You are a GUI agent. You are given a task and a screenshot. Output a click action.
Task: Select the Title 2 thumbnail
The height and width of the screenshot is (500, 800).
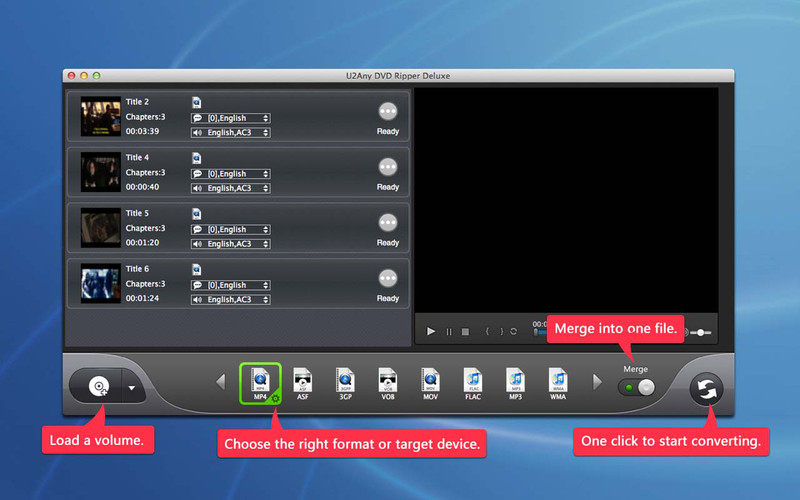(101, 117)
